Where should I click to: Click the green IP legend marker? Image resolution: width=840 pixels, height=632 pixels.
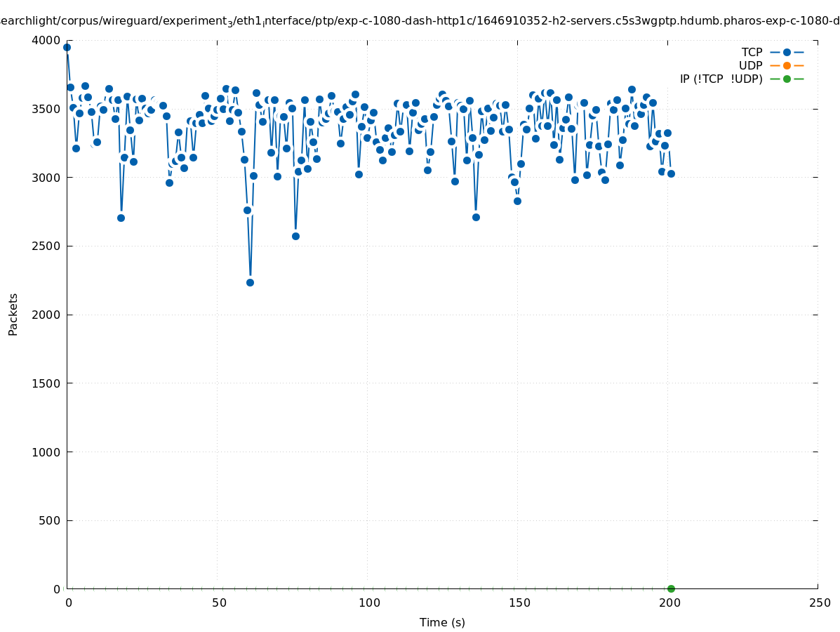[787, 79]
